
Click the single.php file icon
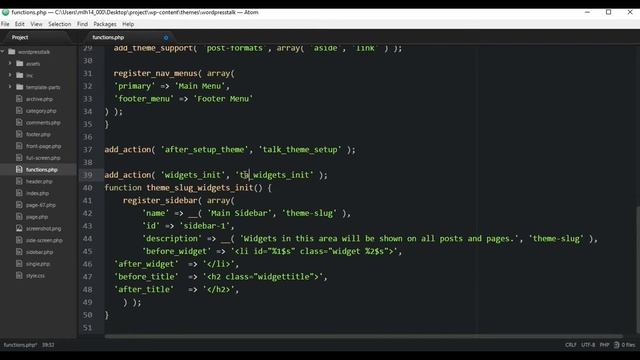click(x=19, y=264)
